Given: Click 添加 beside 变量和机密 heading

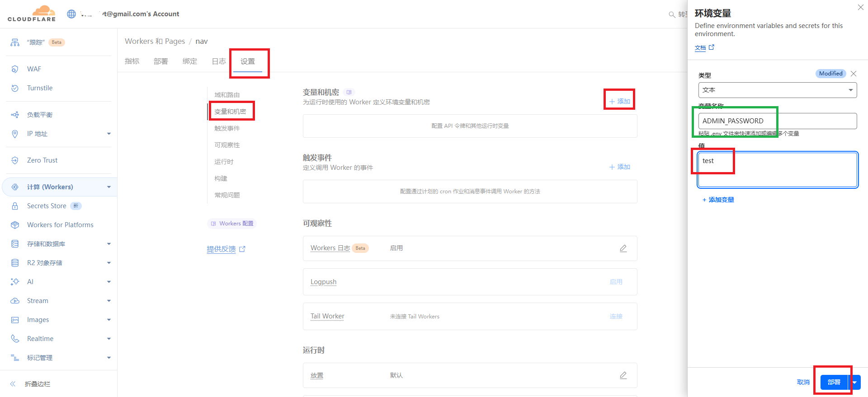Looking at the screenshot, I should 620,102.
